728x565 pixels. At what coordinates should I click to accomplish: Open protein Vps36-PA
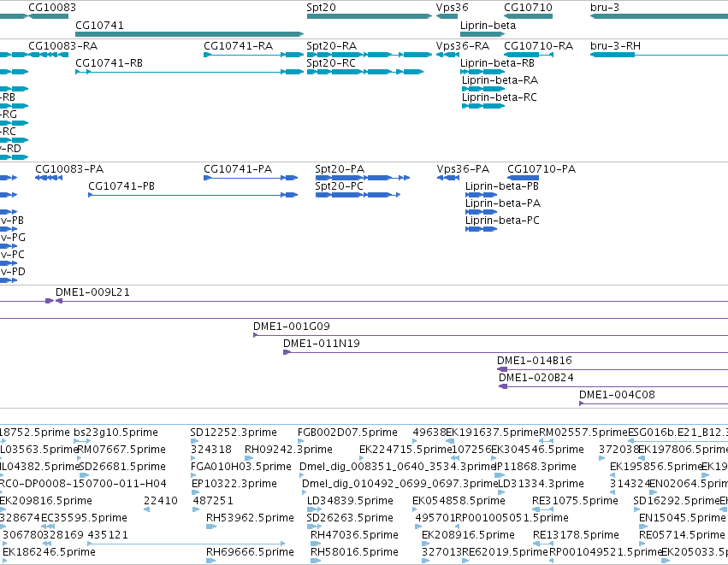pyautogui.click(x=463, y=169)
